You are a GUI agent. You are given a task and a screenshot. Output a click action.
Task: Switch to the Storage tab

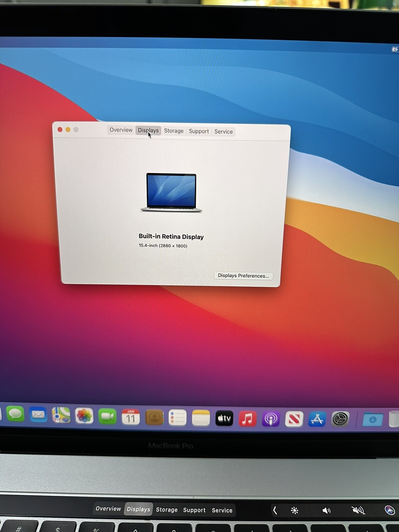coord(174,131)
